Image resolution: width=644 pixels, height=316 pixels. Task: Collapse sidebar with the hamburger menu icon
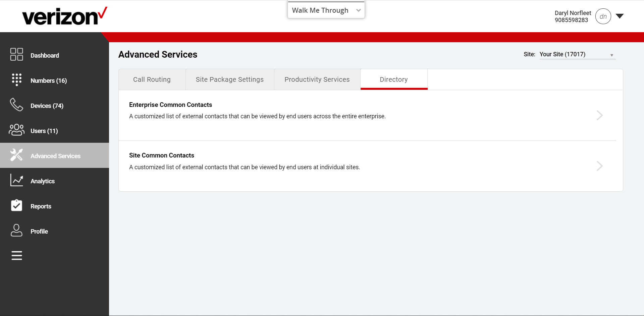(x=17, y=256)
